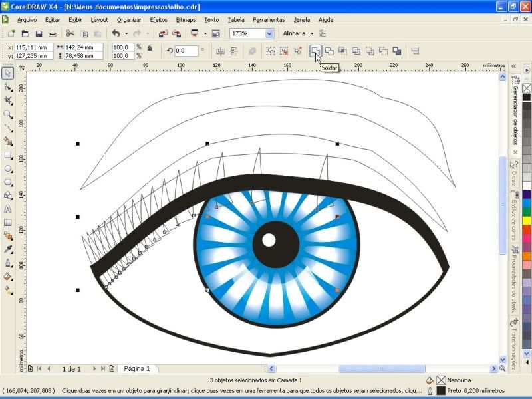This screenshot has height=399, width=532.
Task: Open the Ferramentas menu
Action: pyautogui.click(x=269, y=20)
